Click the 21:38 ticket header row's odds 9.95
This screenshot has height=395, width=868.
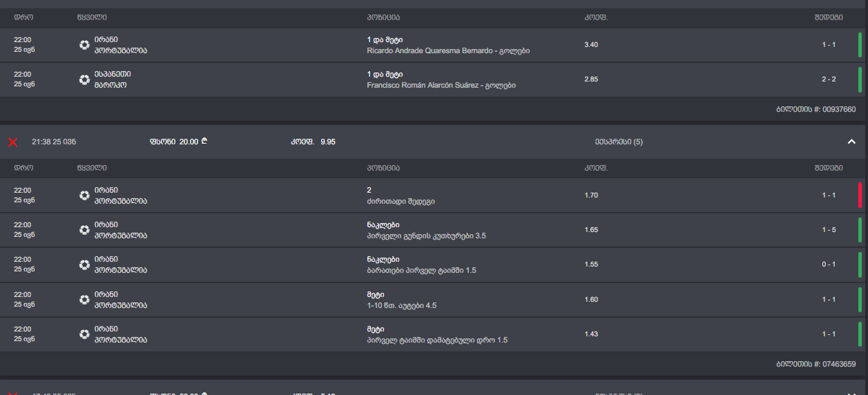327,142
